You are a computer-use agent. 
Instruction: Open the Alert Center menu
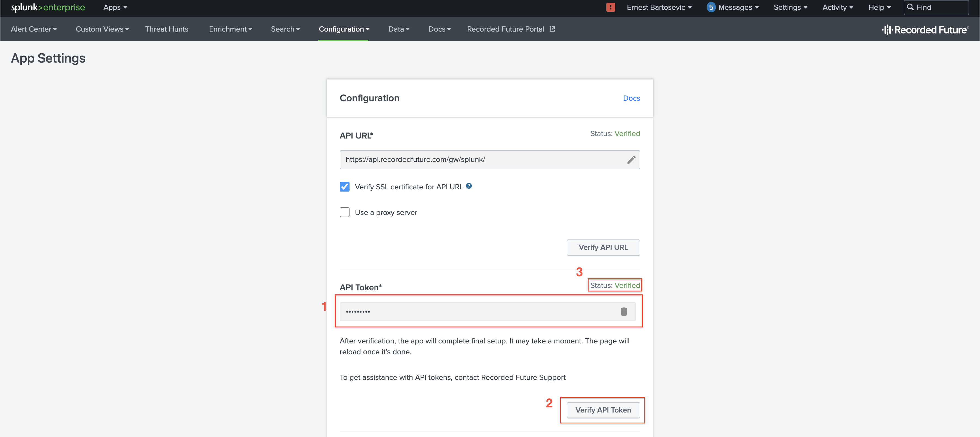point(33,29)
